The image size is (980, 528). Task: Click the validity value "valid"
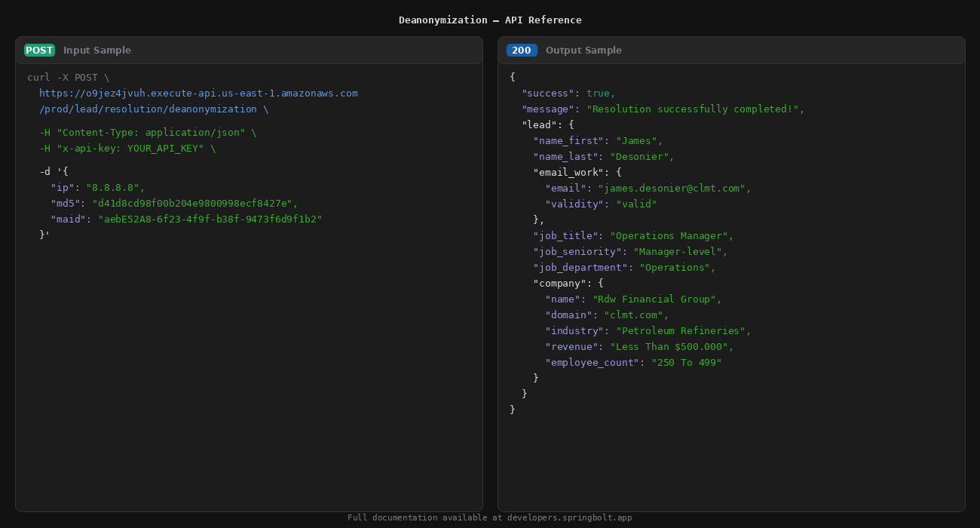(x=636, y=204)
